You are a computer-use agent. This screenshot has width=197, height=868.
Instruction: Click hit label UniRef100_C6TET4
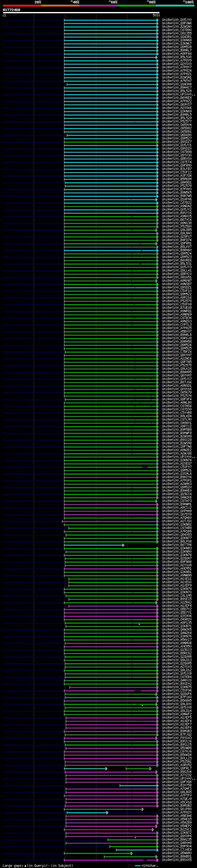pos(176,162)
